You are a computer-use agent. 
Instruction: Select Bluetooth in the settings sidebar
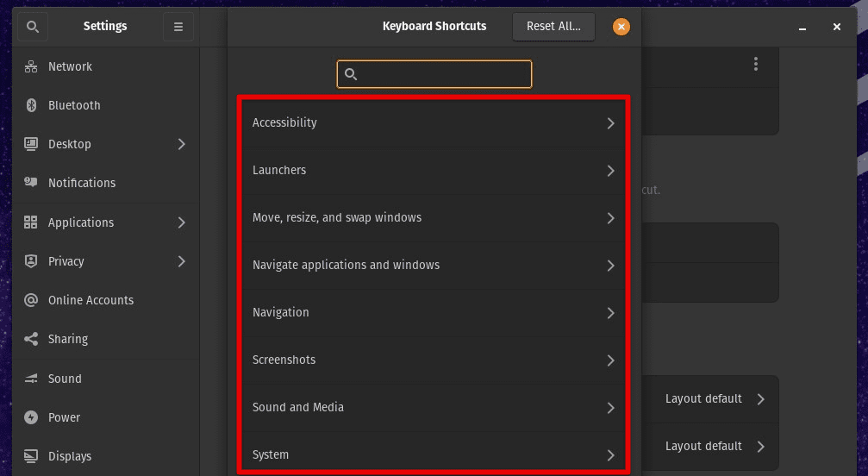click(105, 105)
